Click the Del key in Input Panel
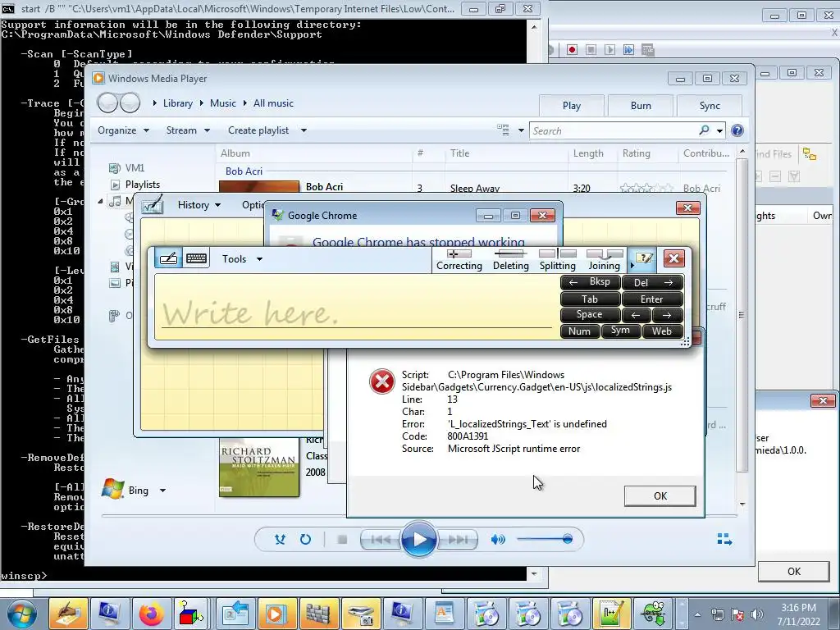Screen dimensions: 840x630 point(652,282)
